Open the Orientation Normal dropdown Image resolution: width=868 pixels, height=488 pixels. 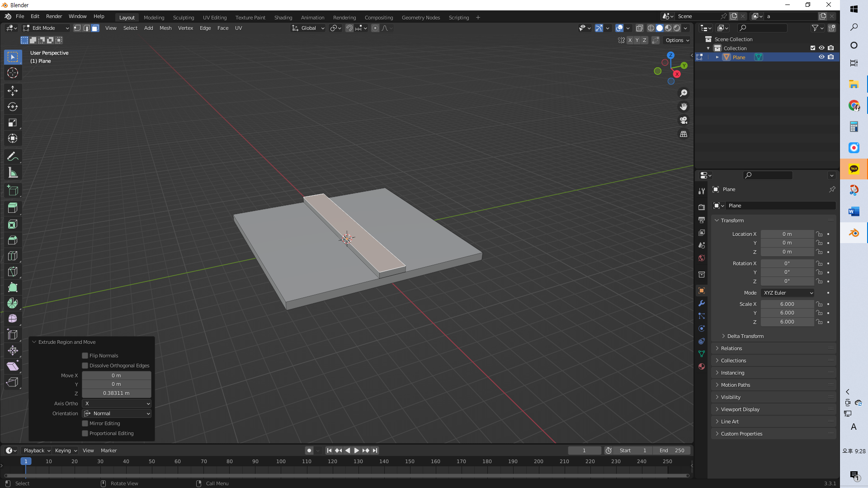click(117, 413)
